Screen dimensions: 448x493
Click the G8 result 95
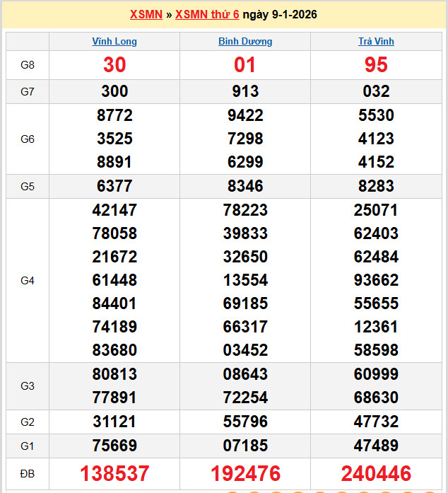[x=376, y=65]
